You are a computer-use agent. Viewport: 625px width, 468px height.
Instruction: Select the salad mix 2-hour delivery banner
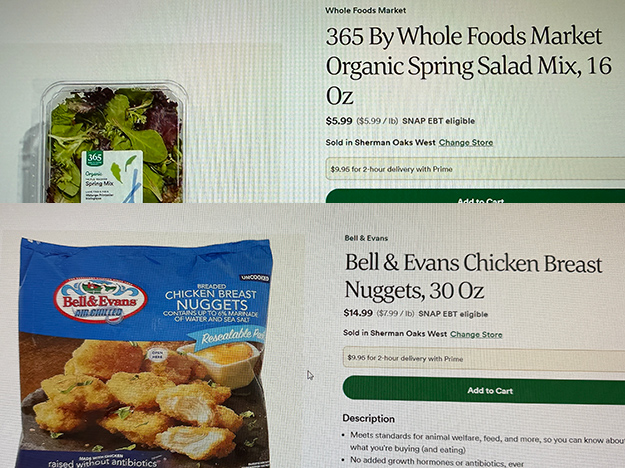[475, 169]
